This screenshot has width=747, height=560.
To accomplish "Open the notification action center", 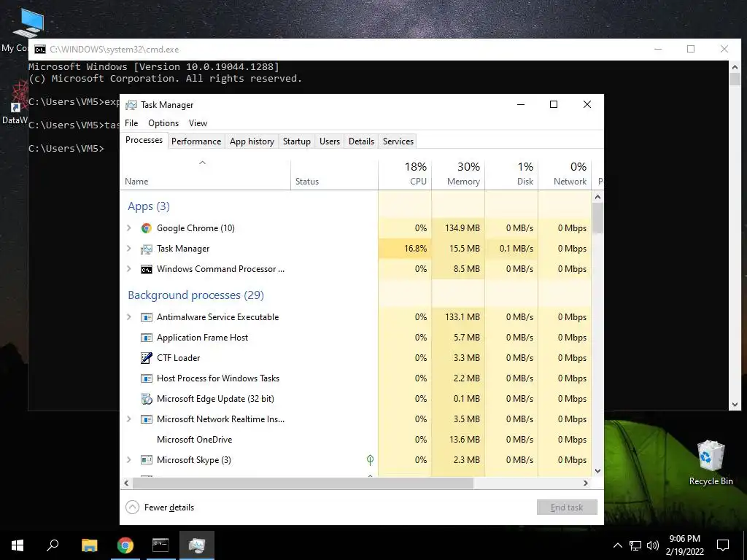I will (x=723, y=545).
